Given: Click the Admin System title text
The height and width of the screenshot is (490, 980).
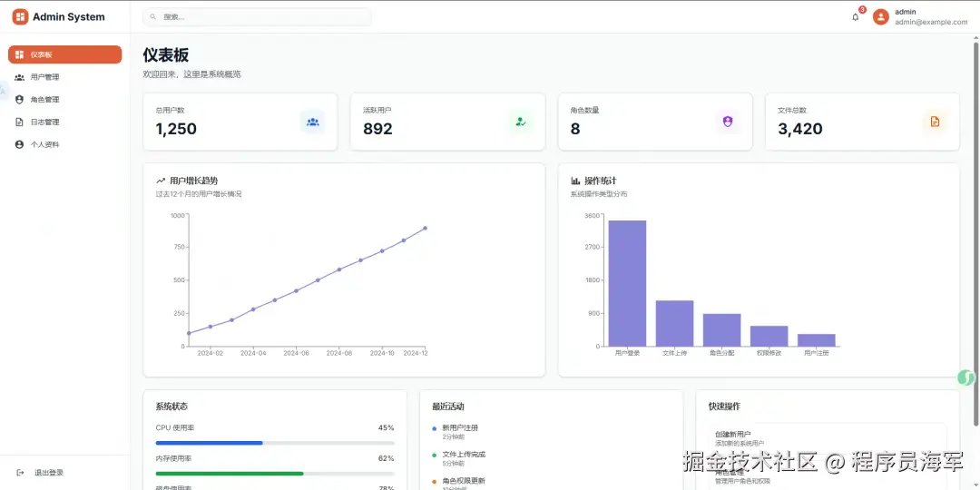Looking at the screenshot, I should (69, 17).
